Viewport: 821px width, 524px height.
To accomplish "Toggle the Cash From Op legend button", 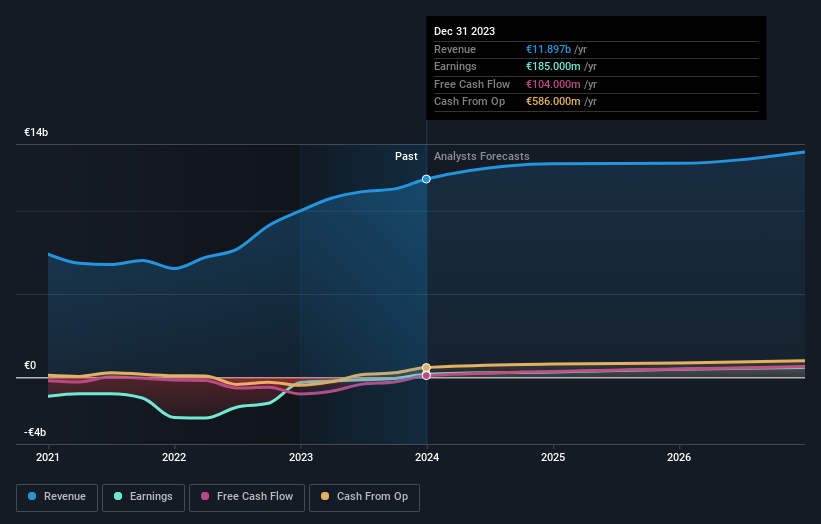I will 364,497.
